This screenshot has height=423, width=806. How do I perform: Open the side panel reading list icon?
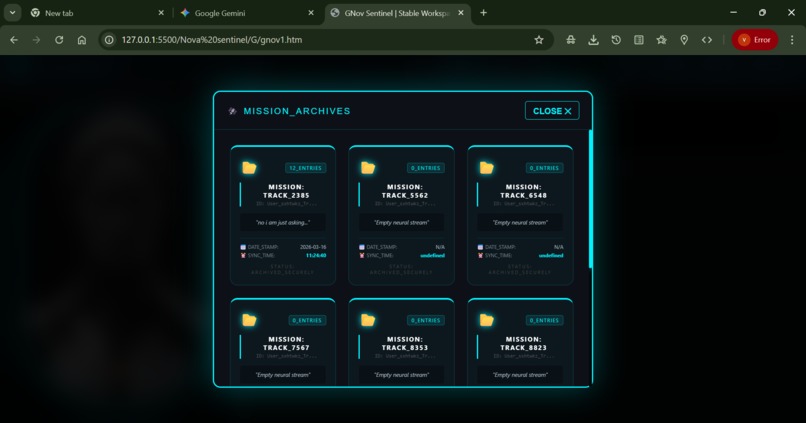click(x=638, y=40)
